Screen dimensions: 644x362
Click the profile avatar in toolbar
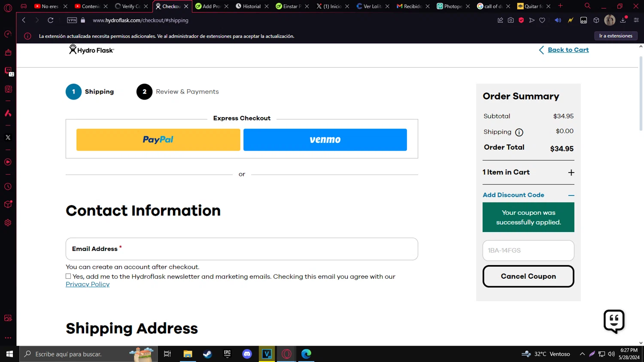[x=610, y=20]
